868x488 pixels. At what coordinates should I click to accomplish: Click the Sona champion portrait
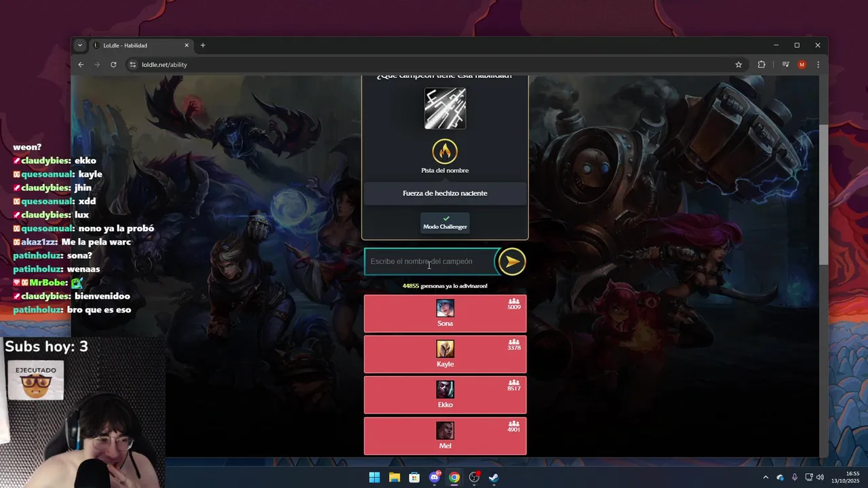point(445,308)
